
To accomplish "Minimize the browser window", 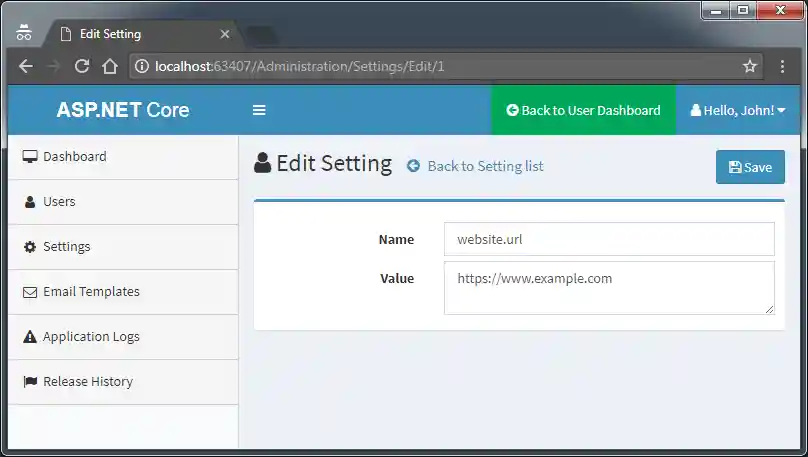I will (716, 10).
